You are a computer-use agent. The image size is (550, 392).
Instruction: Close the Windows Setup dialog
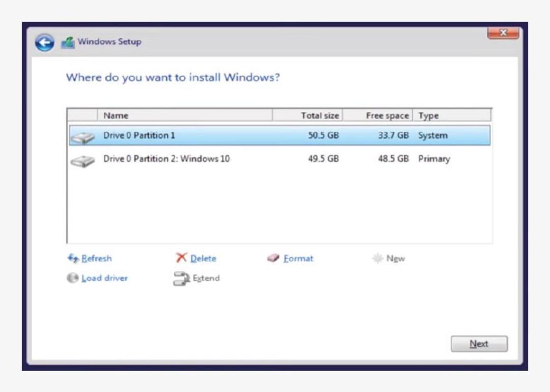pyautogui.click(x=503, y=33)
